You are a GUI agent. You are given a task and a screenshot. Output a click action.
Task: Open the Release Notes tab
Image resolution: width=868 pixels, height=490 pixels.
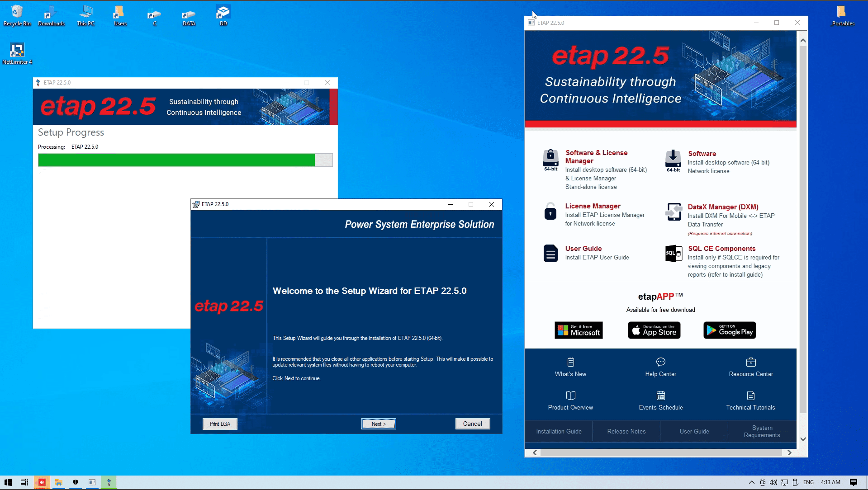[626, 432]
